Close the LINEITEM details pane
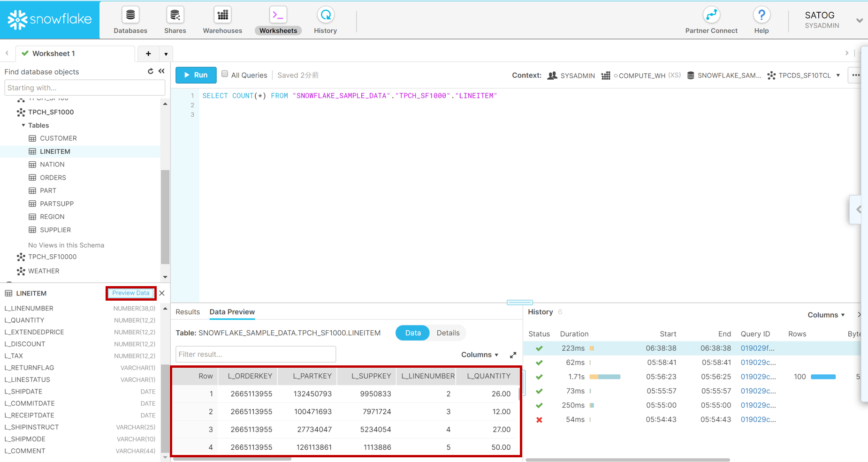 pyautogui.click(x=162, y=293)
